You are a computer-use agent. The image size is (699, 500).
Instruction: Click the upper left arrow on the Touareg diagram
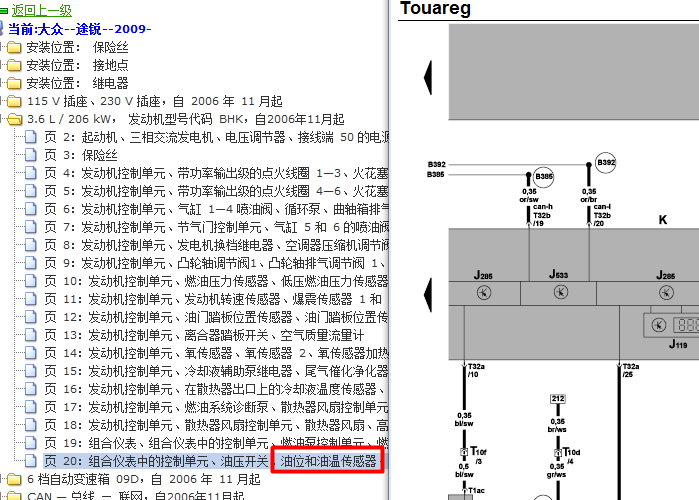point(428,78)
